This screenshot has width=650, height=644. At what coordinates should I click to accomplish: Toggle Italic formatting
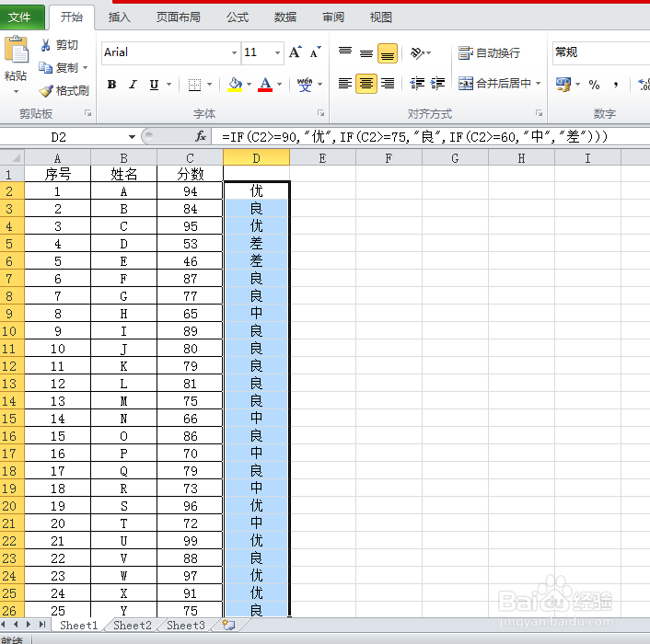133,85
